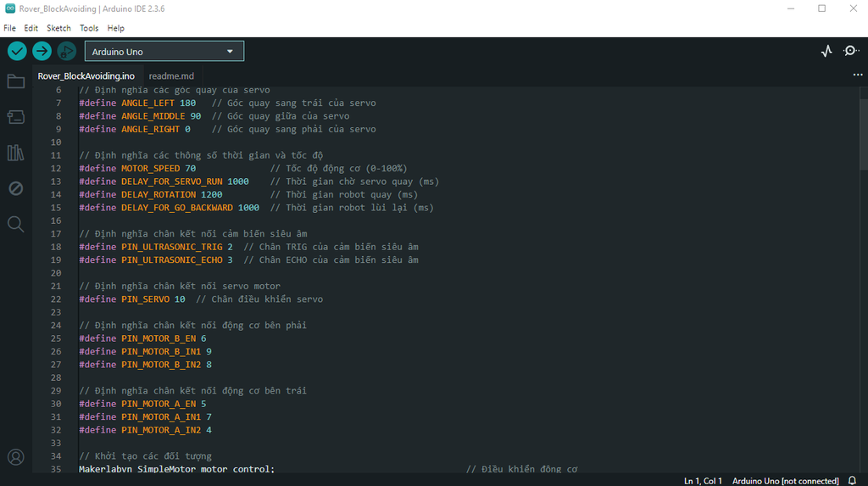
Task: Open the Library Manager sidebar icon
Action: (x=15, y=153)
